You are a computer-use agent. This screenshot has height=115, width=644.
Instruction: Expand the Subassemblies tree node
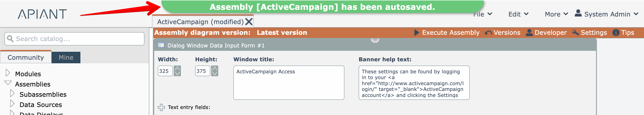tap(12, 94)
